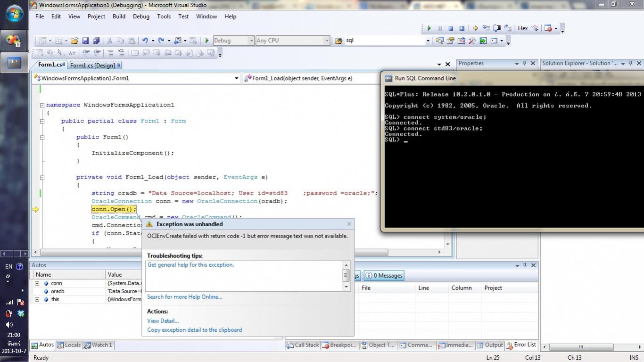Collapse the namespace code region

pyautogui.click(x=42, y=105)
